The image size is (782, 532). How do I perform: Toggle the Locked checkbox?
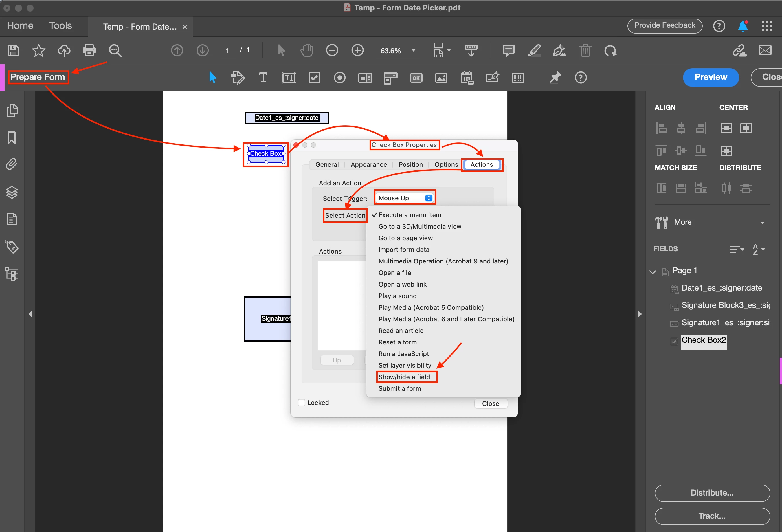(302, 402)
